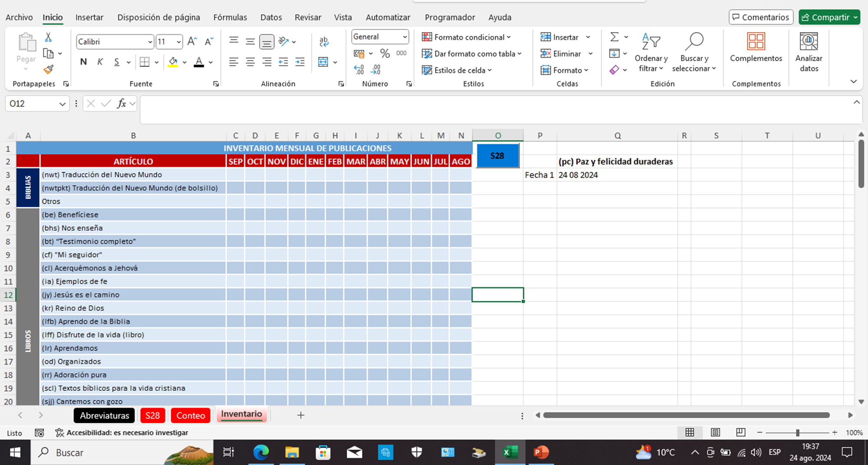
Task: Open the Name Box dropdown arrow
Action: point(62,104)
